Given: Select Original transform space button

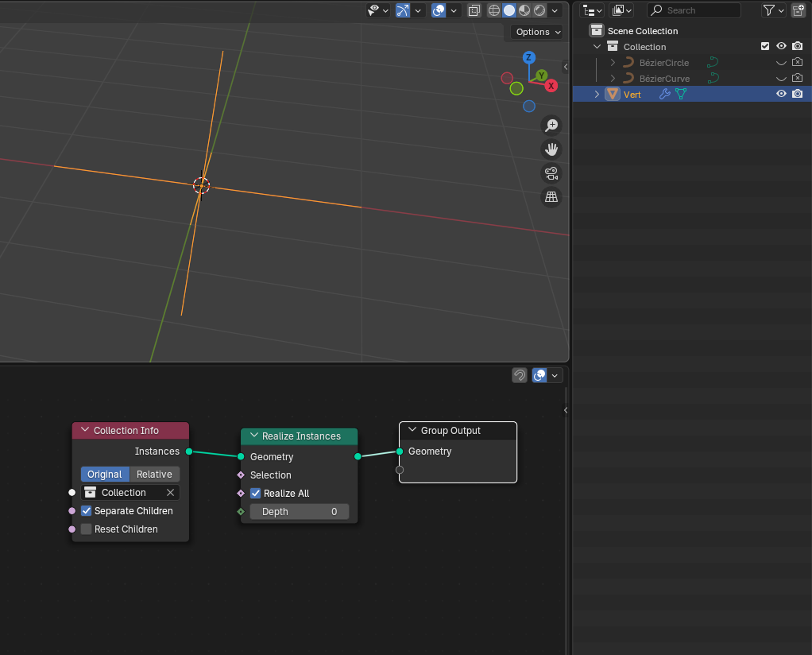Looking at the screenshot, I should click(x=105, y=474).
